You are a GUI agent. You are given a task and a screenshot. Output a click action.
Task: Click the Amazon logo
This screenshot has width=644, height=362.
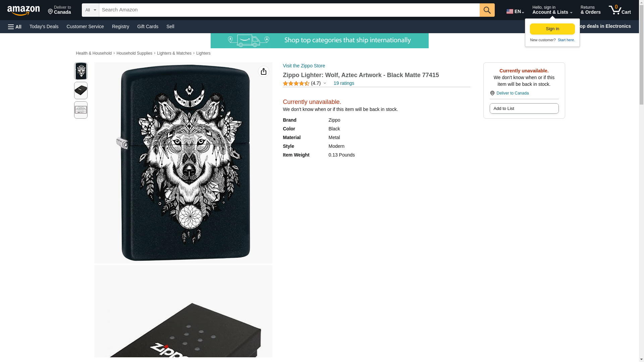[23, 10]
